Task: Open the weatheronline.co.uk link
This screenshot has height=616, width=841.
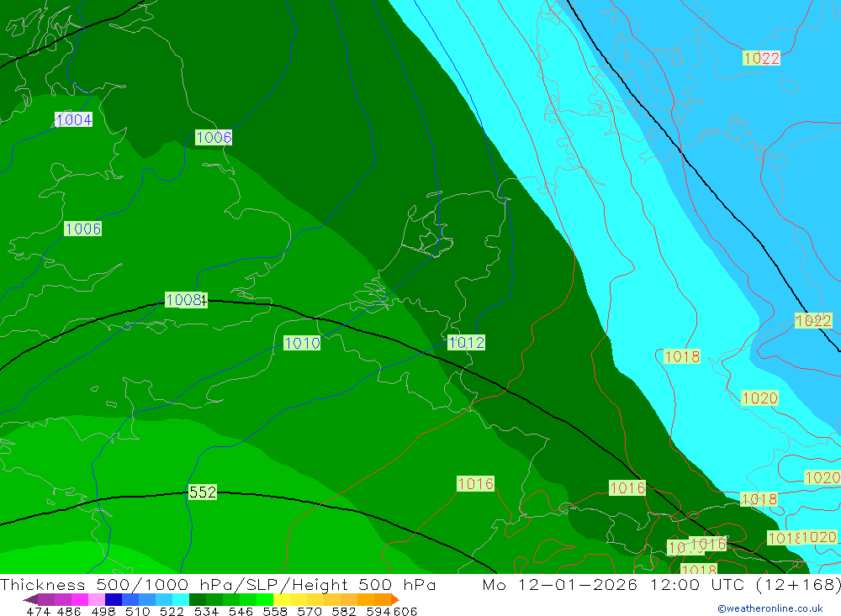Action: (x=770, y=608)
